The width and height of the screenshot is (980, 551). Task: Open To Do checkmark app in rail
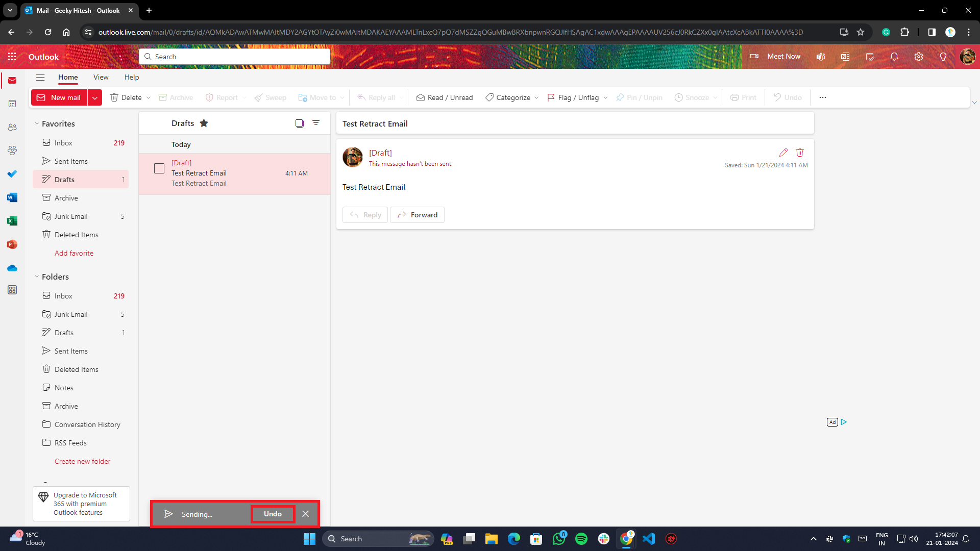[x=12, y=174]
